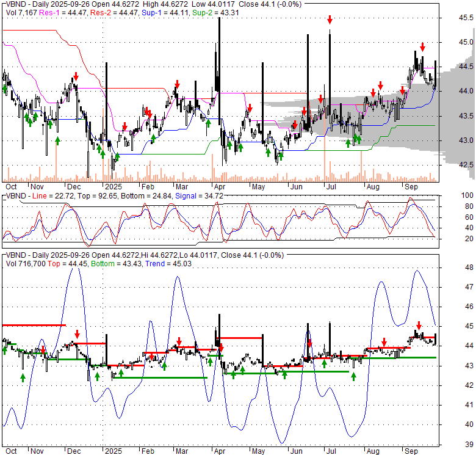The height and width of the screenshot is (455, 476).
Task: Select 'Bottom = 43.43' in the bottom chart legend
Action: (x=117, y=264)
